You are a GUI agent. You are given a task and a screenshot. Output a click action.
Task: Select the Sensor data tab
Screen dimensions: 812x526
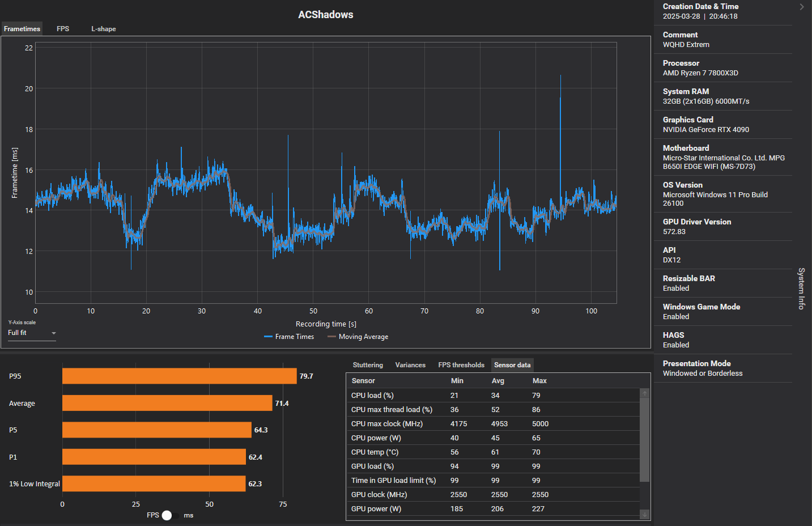[x=512, y=365]
